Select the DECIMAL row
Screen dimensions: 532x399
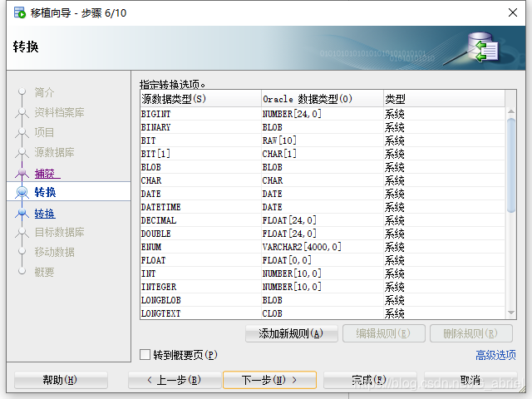323,220
